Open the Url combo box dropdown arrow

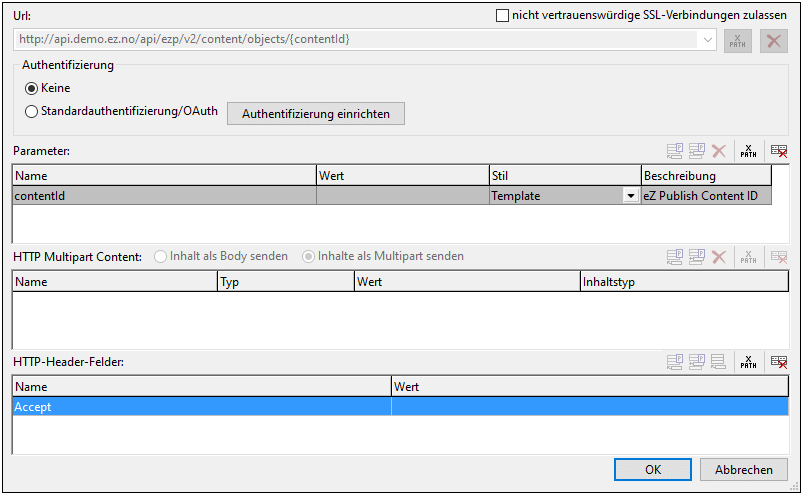coord(708,40)
